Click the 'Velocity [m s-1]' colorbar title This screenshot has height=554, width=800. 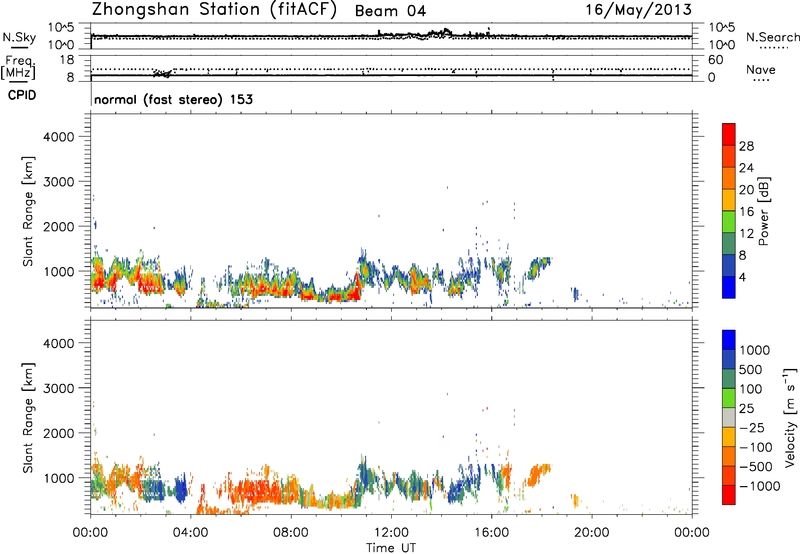coord(790,417)
